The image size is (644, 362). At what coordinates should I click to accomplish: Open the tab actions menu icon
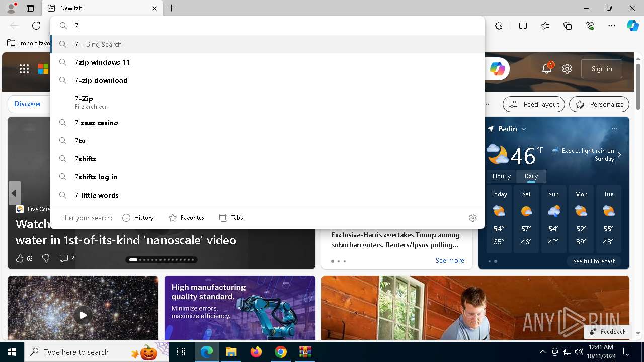pos(30,8)
